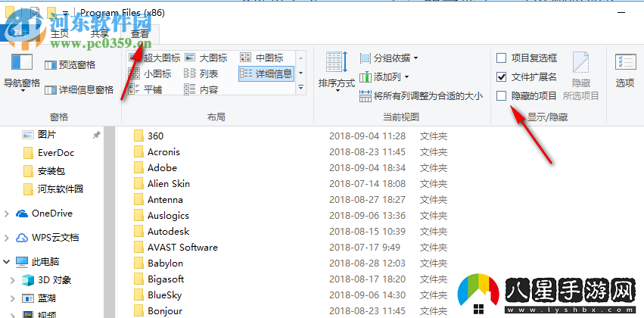Open the 分组依据 group by dropdown
This screenshot has height=318, width=644.
(389, 58)
